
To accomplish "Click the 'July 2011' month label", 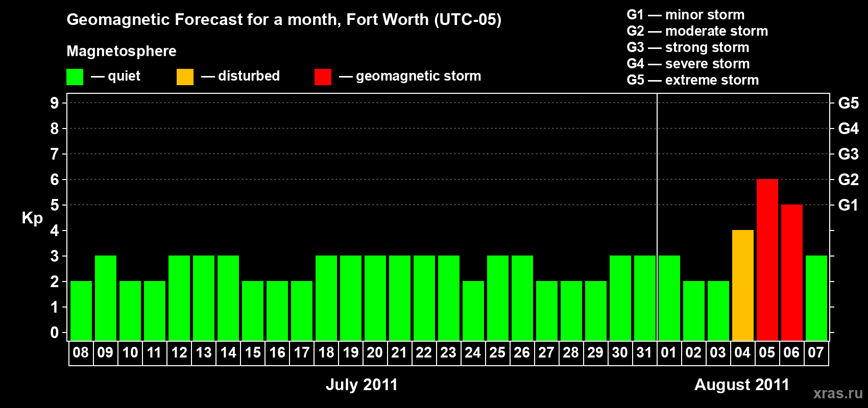I will tap(361, 385).
